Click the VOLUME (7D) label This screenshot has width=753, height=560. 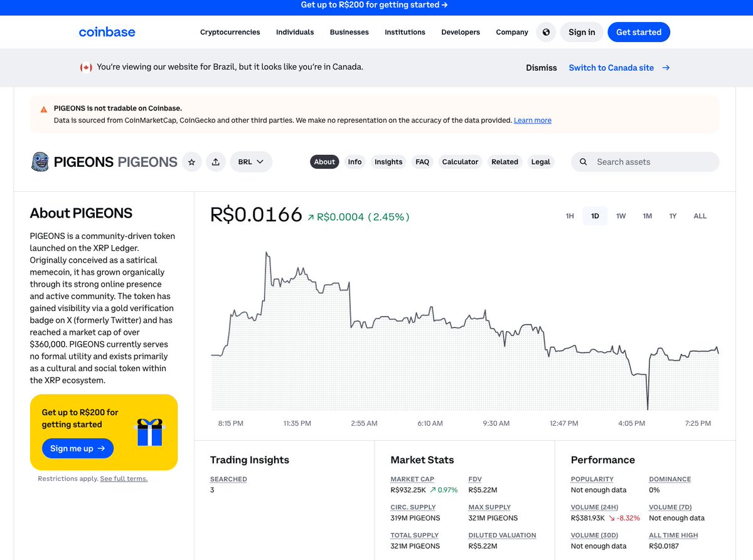pos(670,507)
